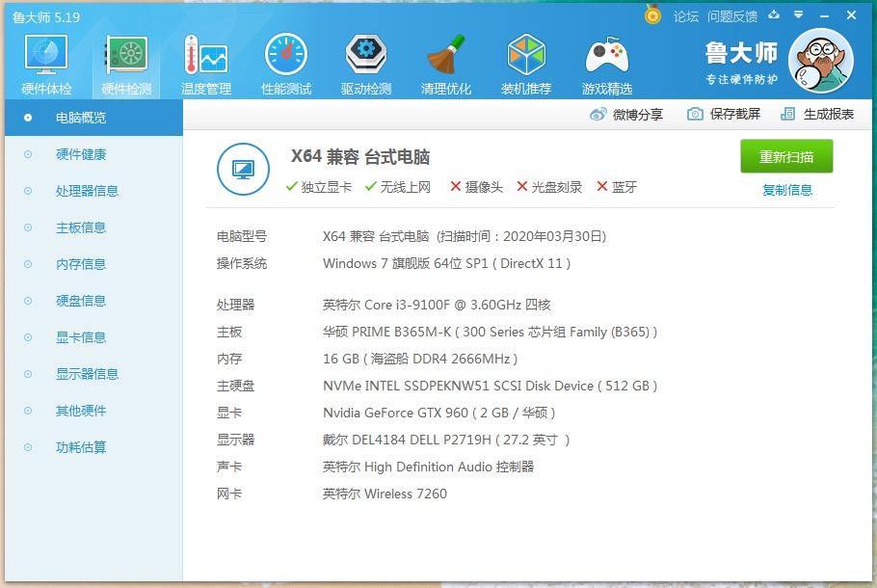Click 复制信息 copy info link
This screenshot has width=877, height=588.
(787, 190)
